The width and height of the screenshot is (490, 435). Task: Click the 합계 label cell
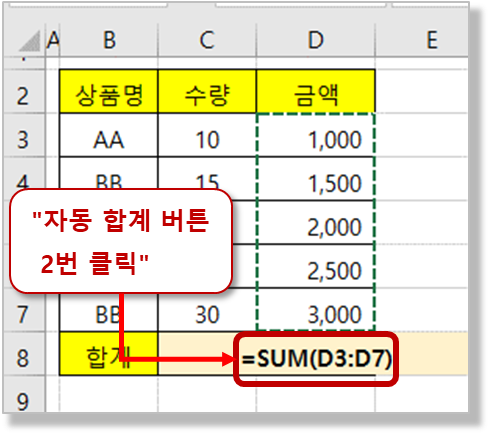point(109,354)
